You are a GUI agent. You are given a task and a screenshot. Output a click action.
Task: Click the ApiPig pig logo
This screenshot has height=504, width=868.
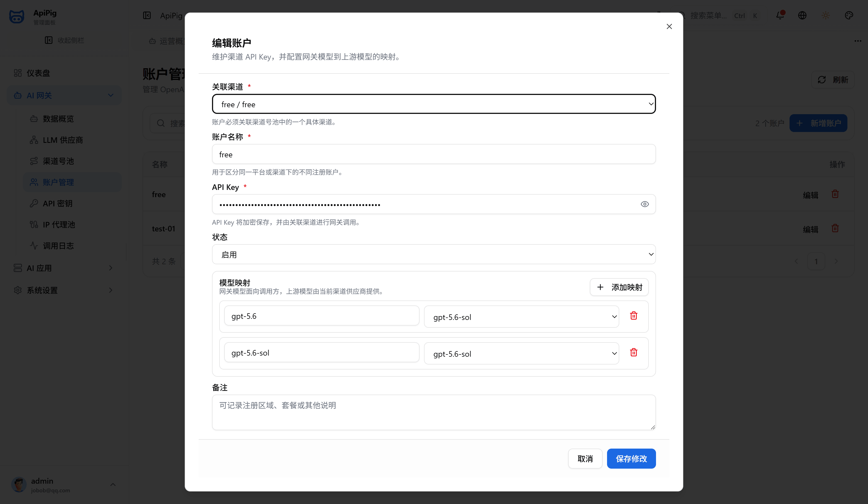(16, 16)
